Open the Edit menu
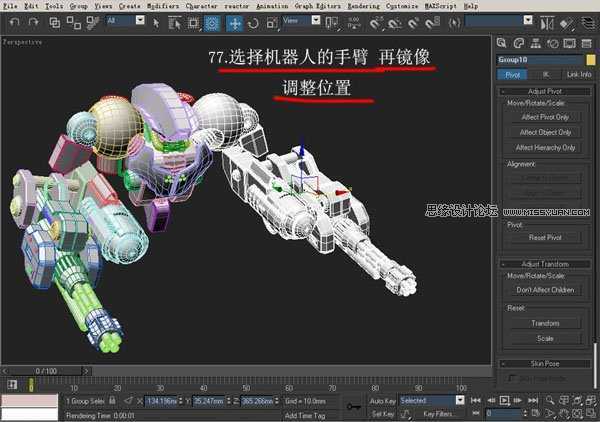The image size is (600, 422). [x=31, y=6]
